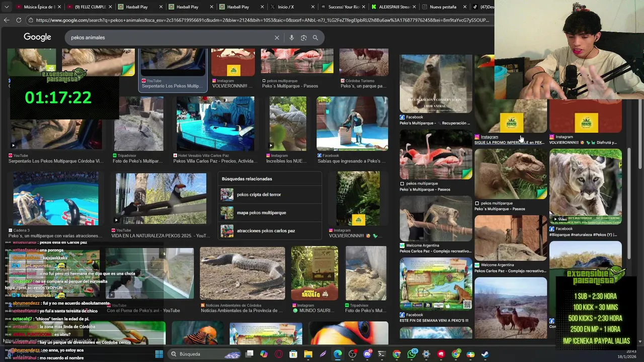Screen dimensions: 644x362
Task: Open MUNDO SAURIO Instagram image result
Action: pyautogui.click(x=314, y=273)
